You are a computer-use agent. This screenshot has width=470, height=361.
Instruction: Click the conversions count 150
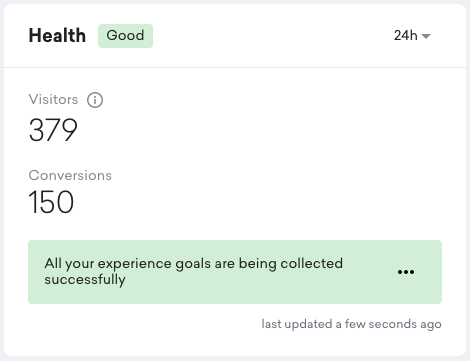pos(51,202)
